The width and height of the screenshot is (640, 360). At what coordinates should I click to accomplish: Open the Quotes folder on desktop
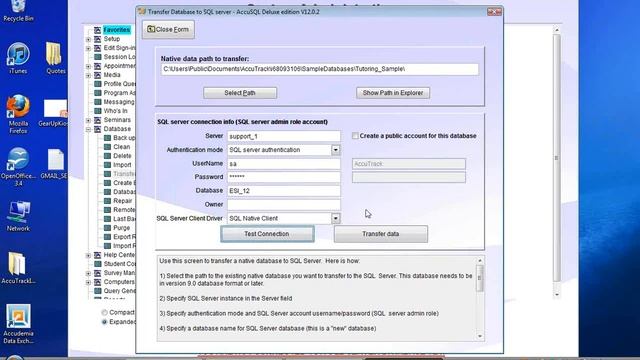click(55, 58)
